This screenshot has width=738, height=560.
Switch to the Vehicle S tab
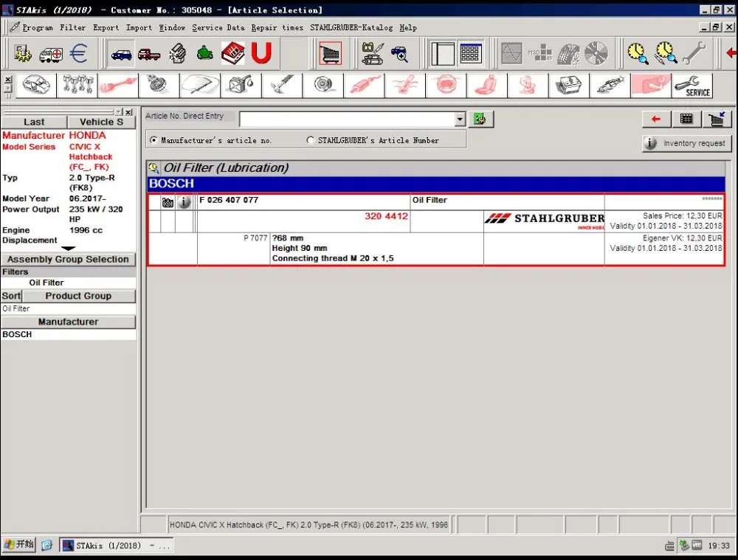pyautogui.click(x=101, y=122)
